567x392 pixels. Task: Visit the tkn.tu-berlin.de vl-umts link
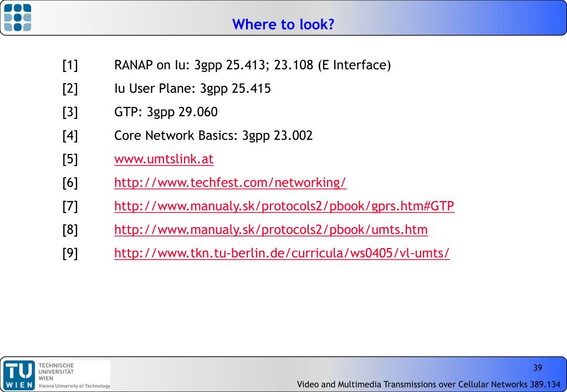point(282,253)
